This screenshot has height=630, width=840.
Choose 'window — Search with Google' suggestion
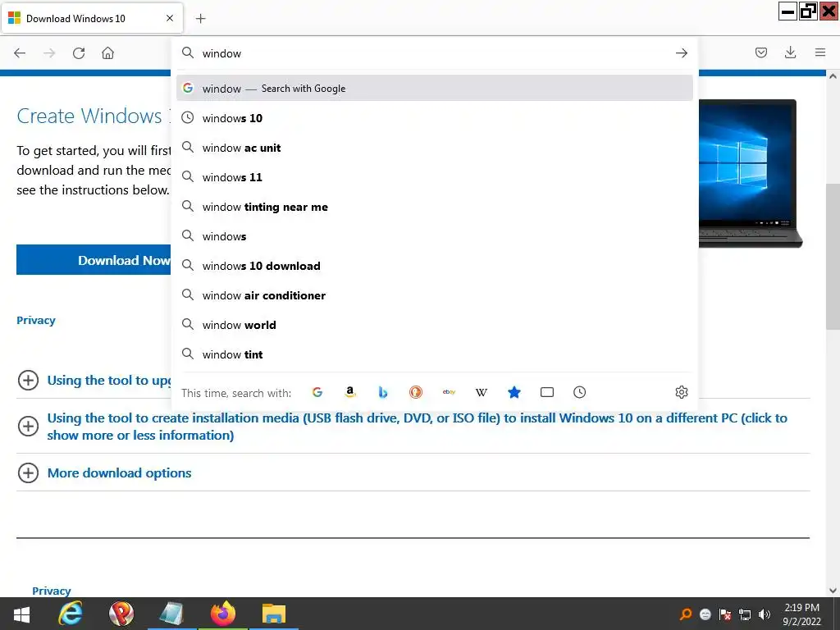click(x=435, y=89)
